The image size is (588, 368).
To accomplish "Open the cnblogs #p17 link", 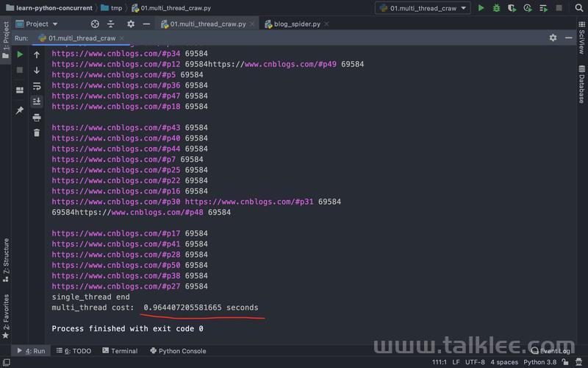I will pos(116,233).
